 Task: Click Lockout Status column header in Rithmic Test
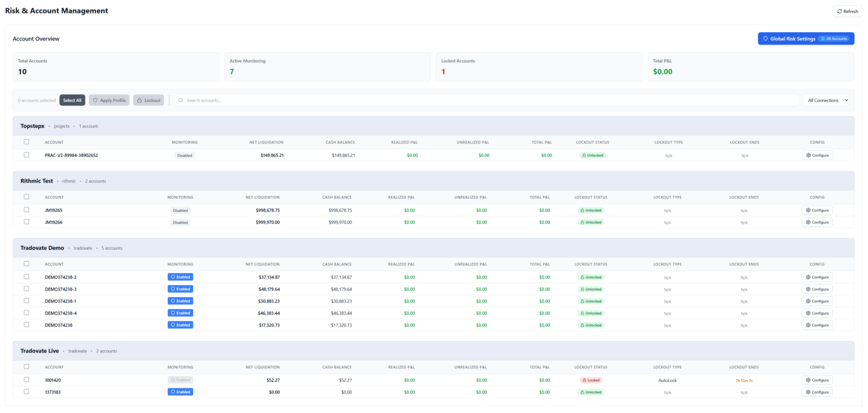point(591,197)
